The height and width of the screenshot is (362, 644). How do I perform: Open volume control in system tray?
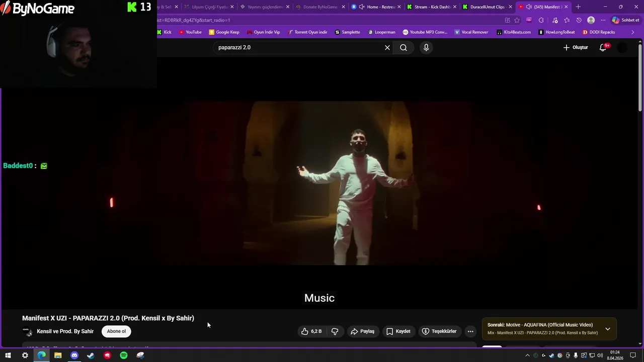(x=600, y=355)
